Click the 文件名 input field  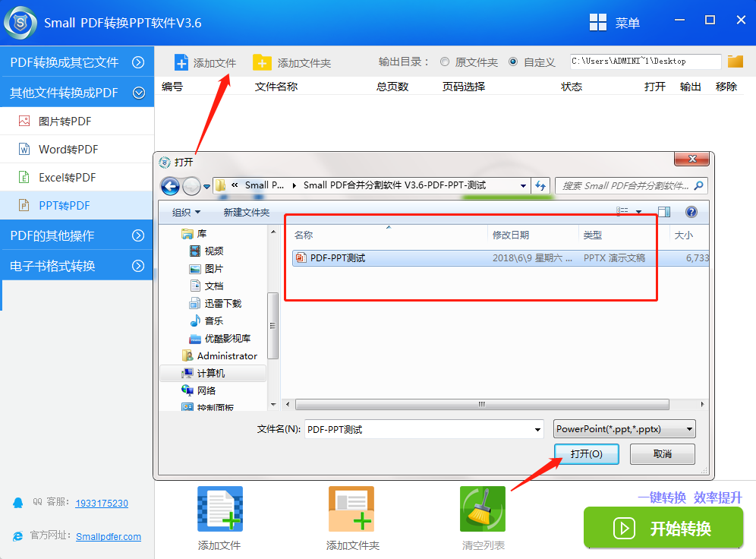click(x=420, y=429)
